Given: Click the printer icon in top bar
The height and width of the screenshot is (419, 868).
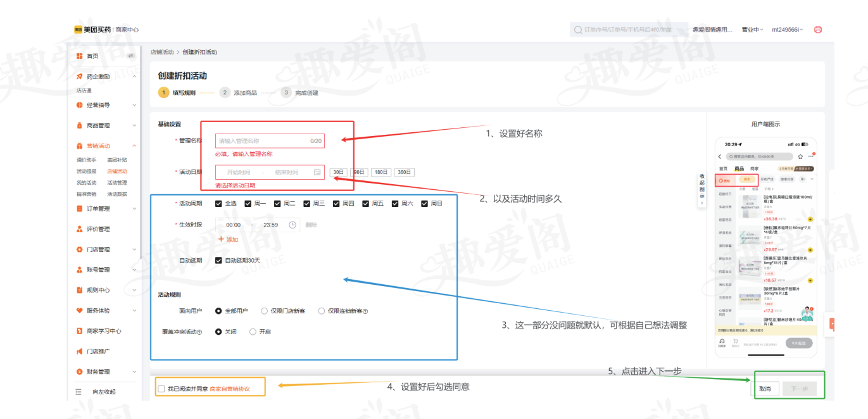Looking at the screenshot, I should tap(817, 30).
